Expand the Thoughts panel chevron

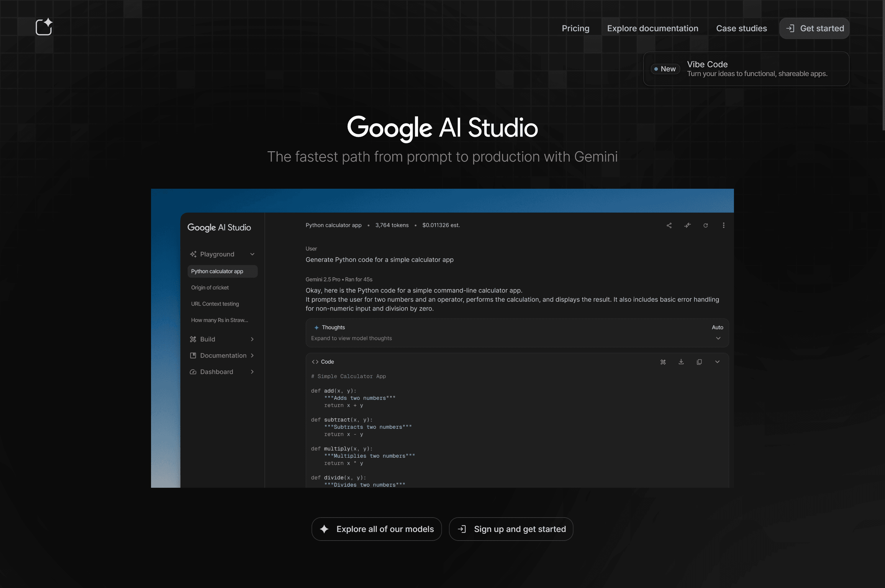tap(718, 338)
